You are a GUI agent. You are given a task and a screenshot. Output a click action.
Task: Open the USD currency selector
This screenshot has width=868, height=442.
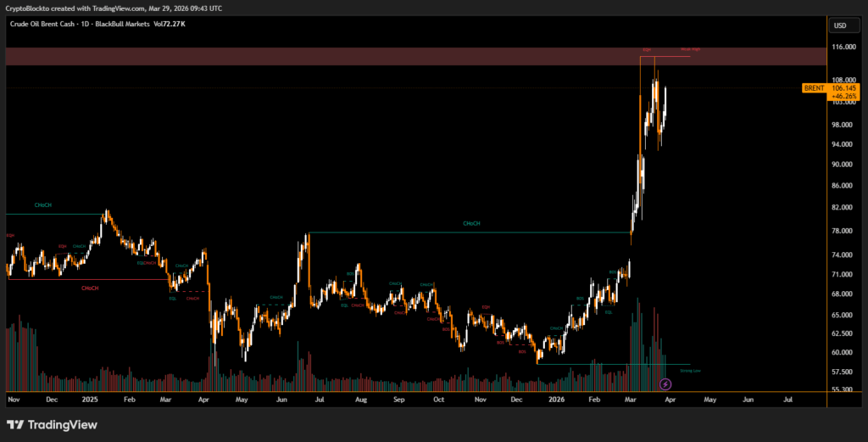click(x=840, y=25)
